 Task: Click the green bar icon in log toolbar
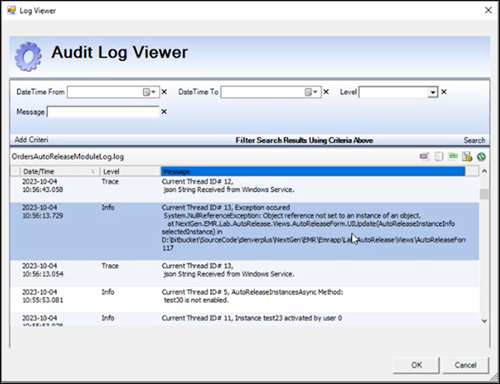[x=453, y=156]
